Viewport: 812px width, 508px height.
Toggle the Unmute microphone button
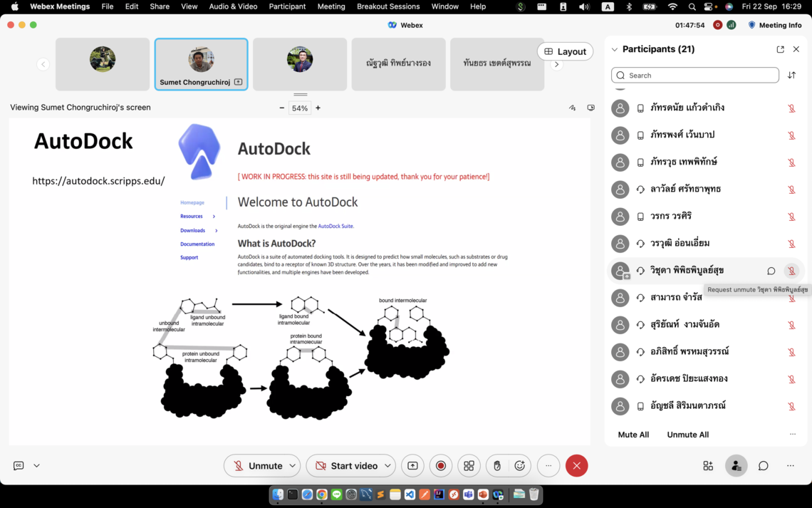(x=256, y=466)
